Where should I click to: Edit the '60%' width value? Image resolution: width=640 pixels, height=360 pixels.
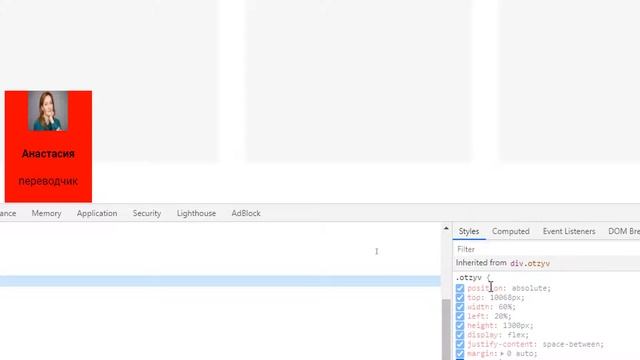(505, 307)
